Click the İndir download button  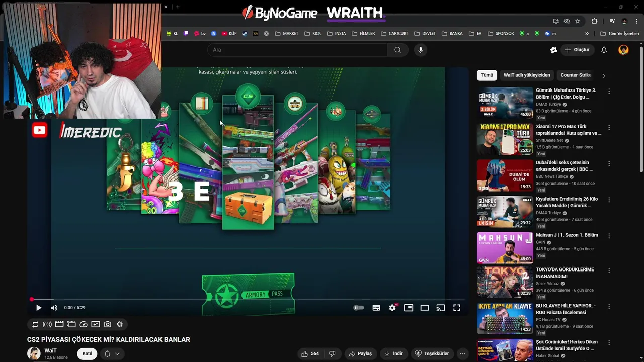click(393, 354)
